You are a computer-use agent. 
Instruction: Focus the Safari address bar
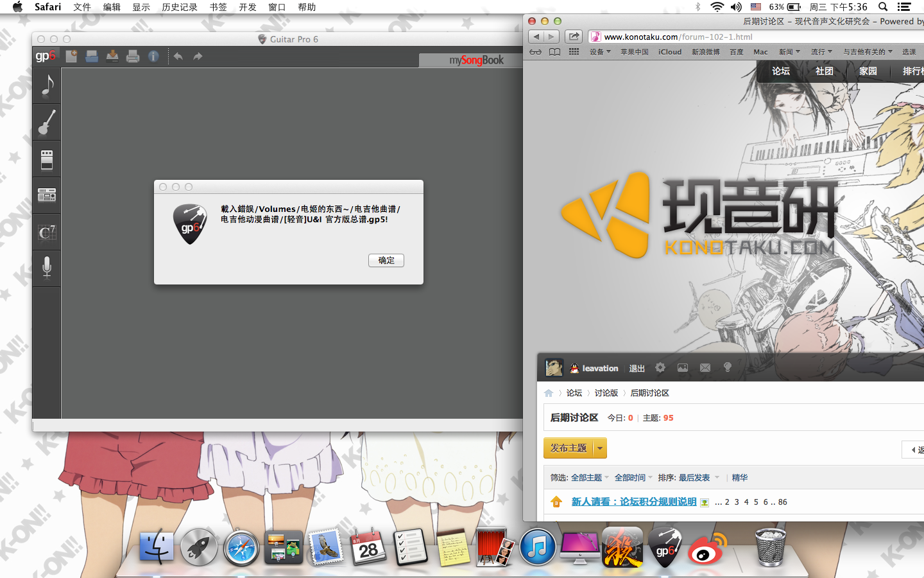(756, 37)
